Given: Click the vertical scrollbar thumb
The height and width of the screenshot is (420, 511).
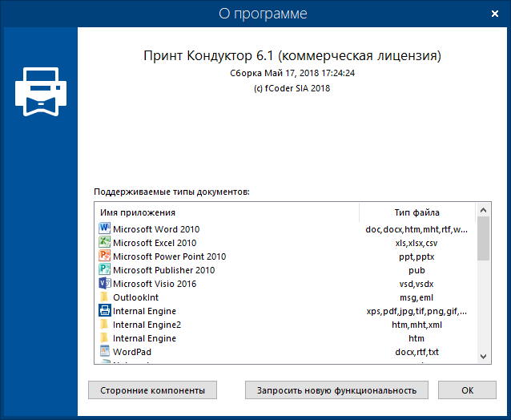Looking at the screenshot, I should click(x=483, y=239).
